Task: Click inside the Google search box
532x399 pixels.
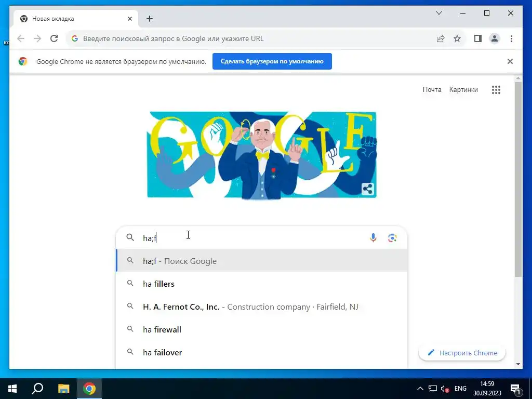Action: click(261, 237)
